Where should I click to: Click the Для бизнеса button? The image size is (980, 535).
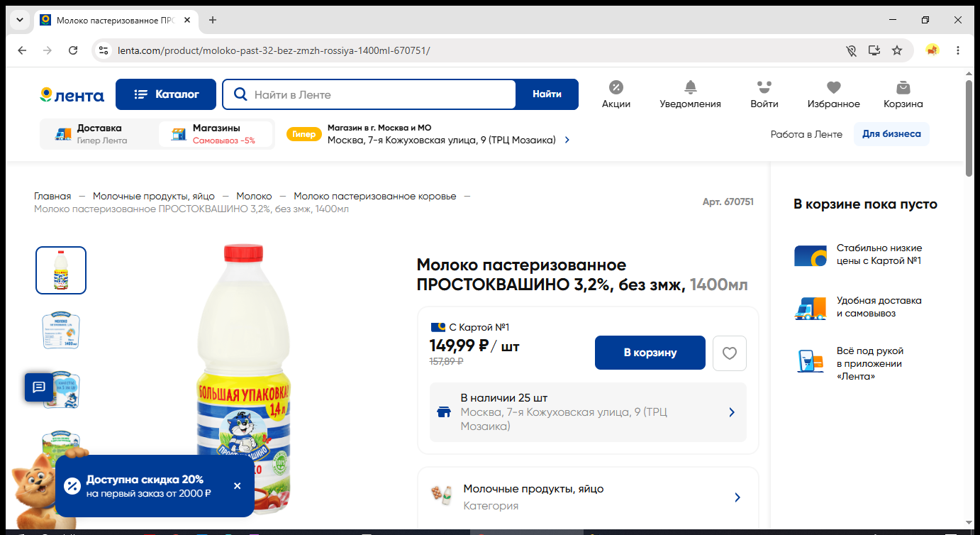(x=891, y=134)
